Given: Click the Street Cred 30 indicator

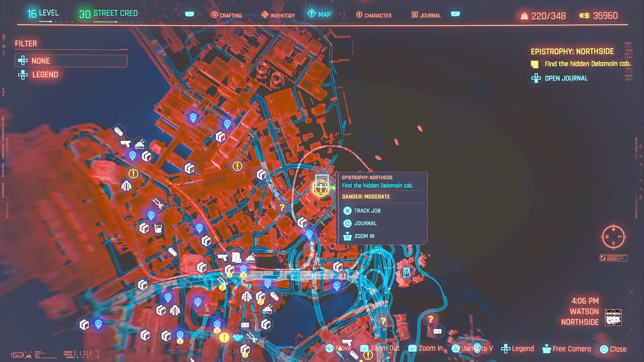Looking at the screenshot, I should click(108, 13).
